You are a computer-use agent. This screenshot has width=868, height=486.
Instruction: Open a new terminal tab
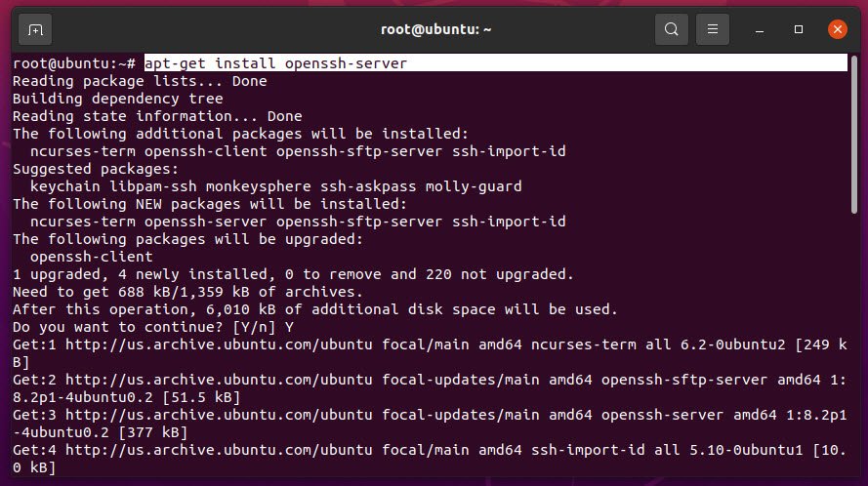35,29
